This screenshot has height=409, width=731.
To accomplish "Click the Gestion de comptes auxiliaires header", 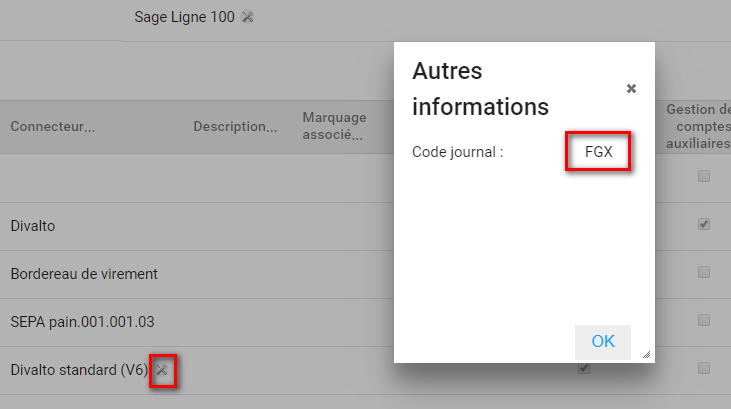I will click(x=699, y=127).
